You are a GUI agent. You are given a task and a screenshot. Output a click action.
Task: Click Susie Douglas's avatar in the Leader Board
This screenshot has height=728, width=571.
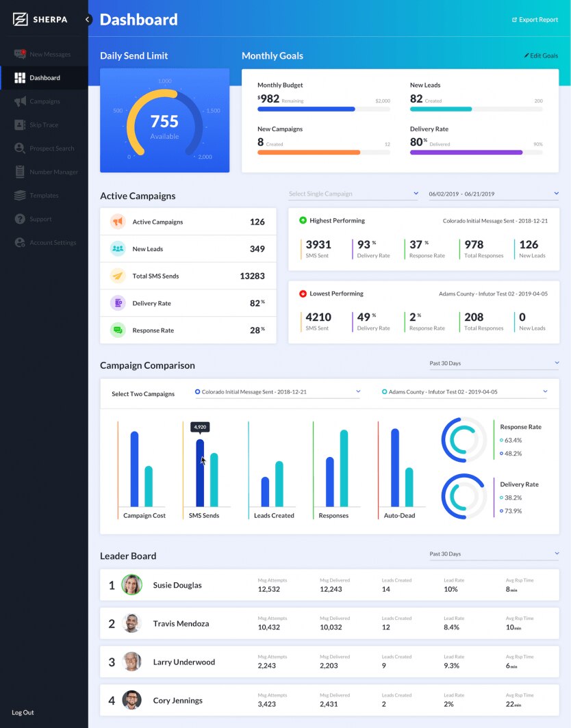pyautogui.click(x=131, y=585)
